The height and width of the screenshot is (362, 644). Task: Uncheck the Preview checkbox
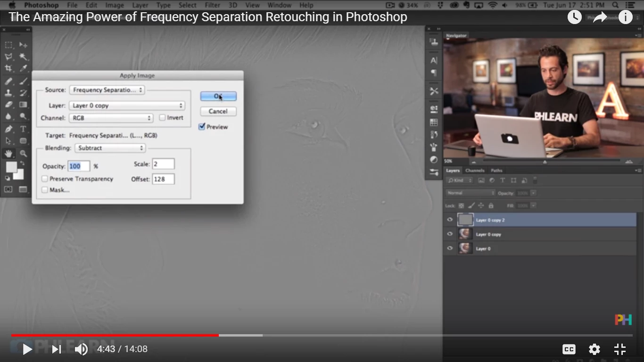(x=202, y=127)
